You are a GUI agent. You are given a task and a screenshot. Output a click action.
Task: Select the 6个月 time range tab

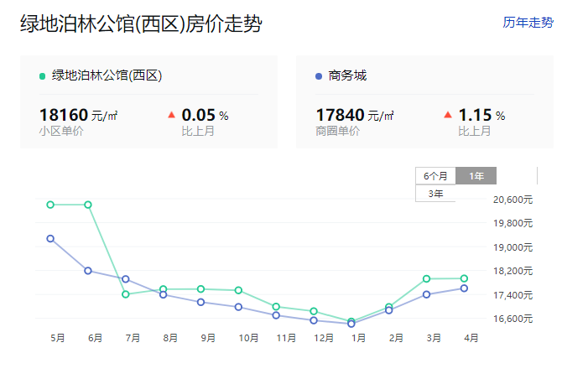pyautogui.click(x=435, y=176)
